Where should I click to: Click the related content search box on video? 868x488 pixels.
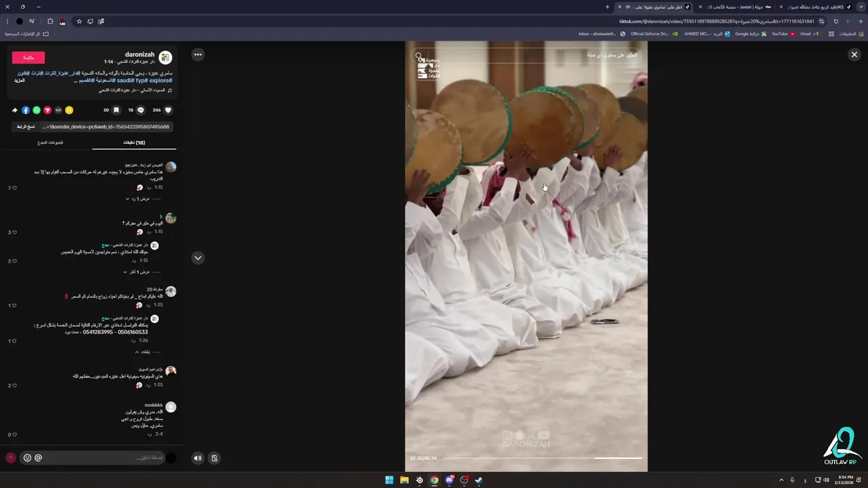click(x=526, y=56)
